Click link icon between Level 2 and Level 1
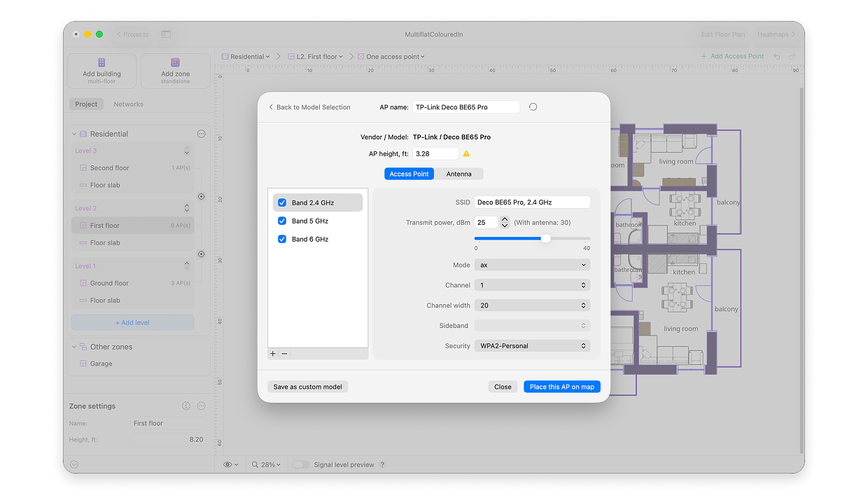 [202, 254]
